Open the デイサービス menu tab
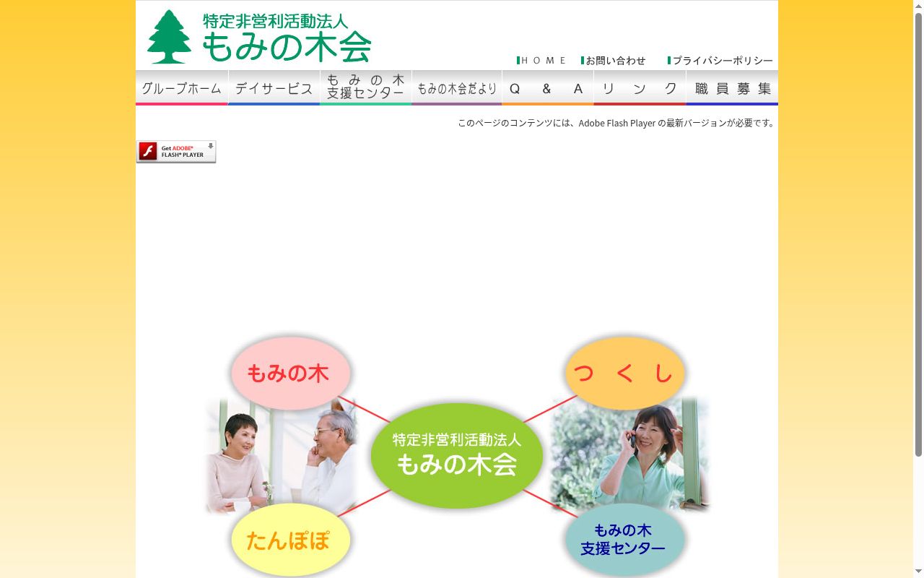 [274, 88]
